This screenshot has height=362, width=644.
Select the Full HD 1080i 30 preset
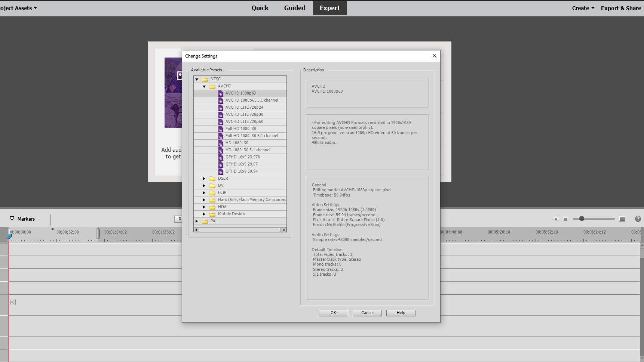pos(240,129)
